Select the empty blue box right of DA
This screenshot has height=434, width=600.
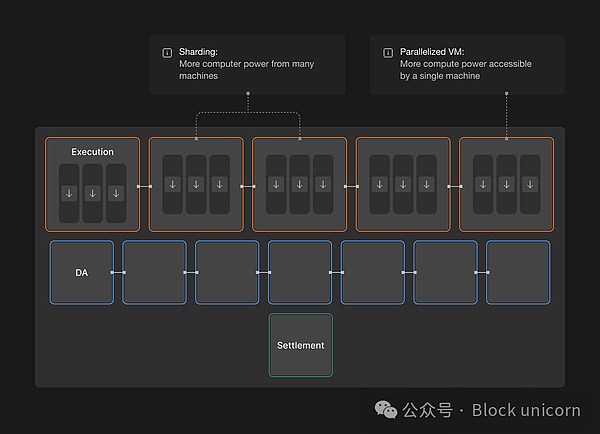154,272
